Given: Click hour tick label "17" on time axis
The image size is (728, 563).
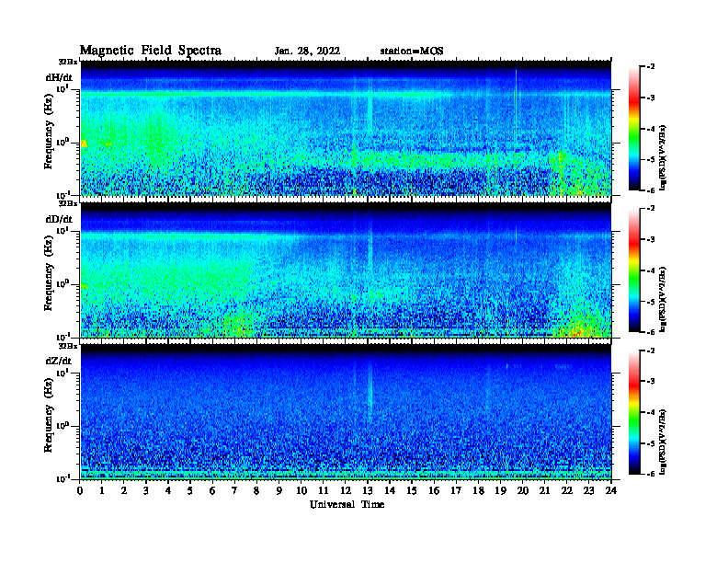Looking at the screenshot, I should click(456, 490).
